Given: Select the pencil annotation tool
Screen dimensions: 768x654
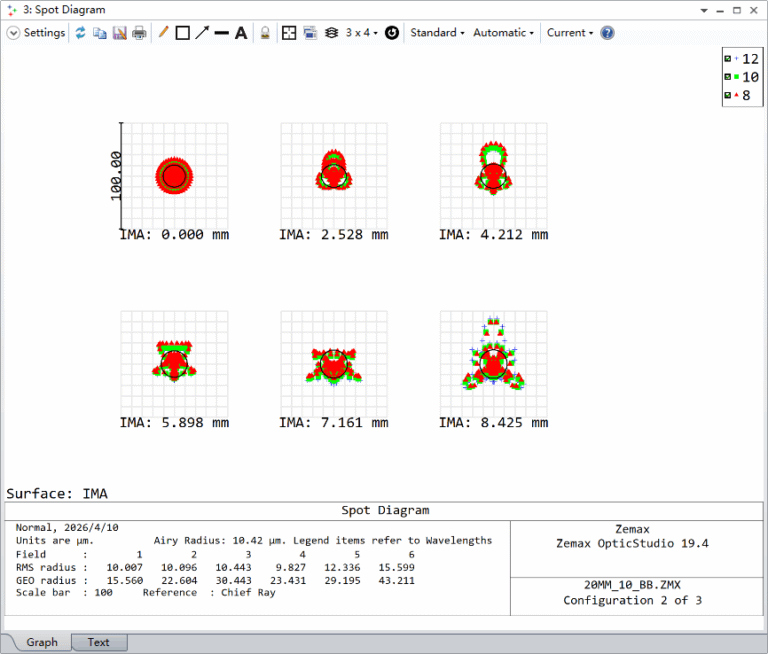Looking at the screenshot, I should [163, 32].
